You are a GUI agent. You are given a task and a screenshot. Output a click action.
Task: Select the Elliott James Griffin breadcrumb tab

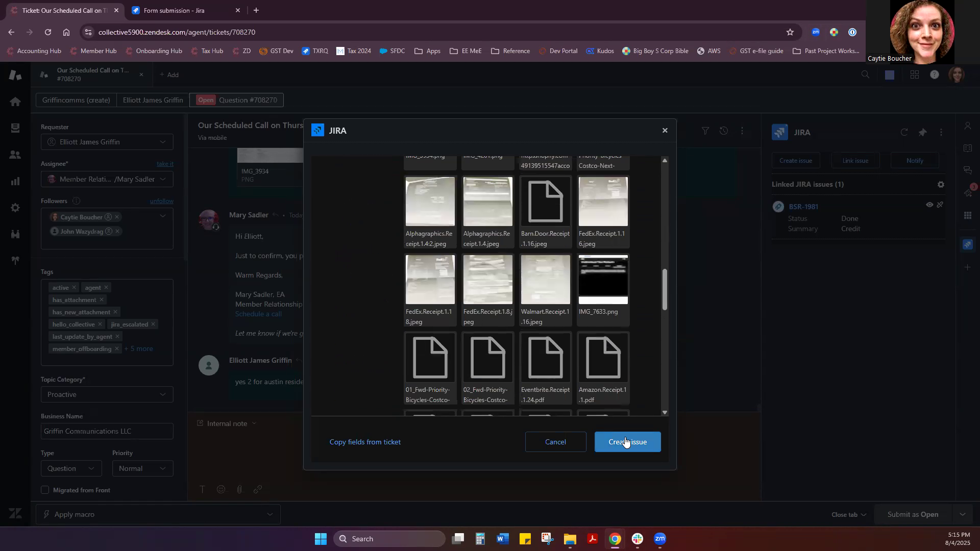point(153,100)
